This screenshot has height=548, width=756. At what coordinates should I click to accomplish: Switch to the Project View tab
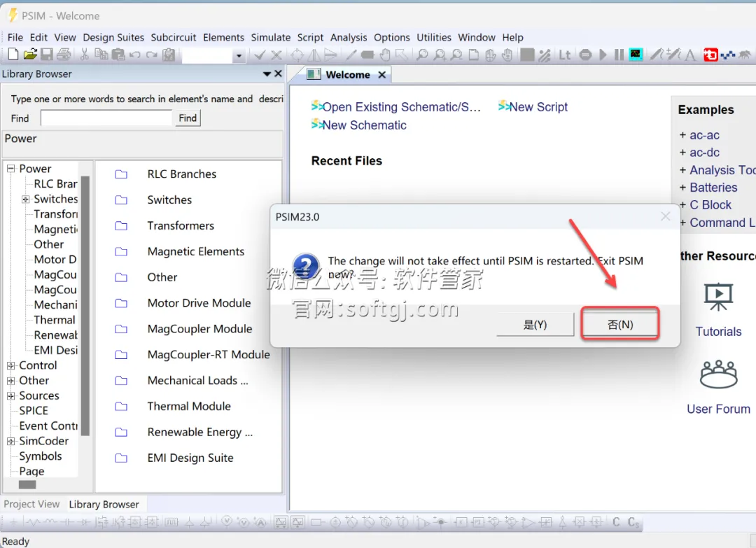[31, 504]
